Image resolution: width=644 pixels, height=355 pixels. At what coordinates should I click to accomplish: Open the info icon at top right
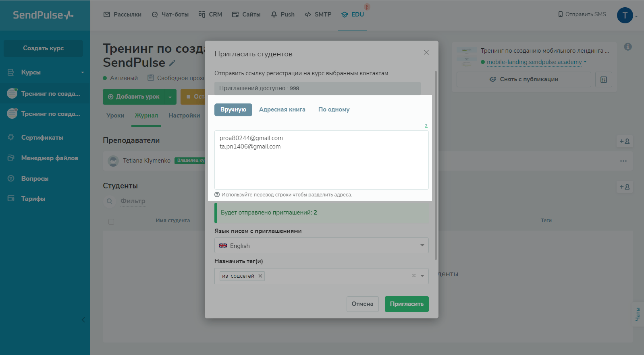(x=627, y=47)
